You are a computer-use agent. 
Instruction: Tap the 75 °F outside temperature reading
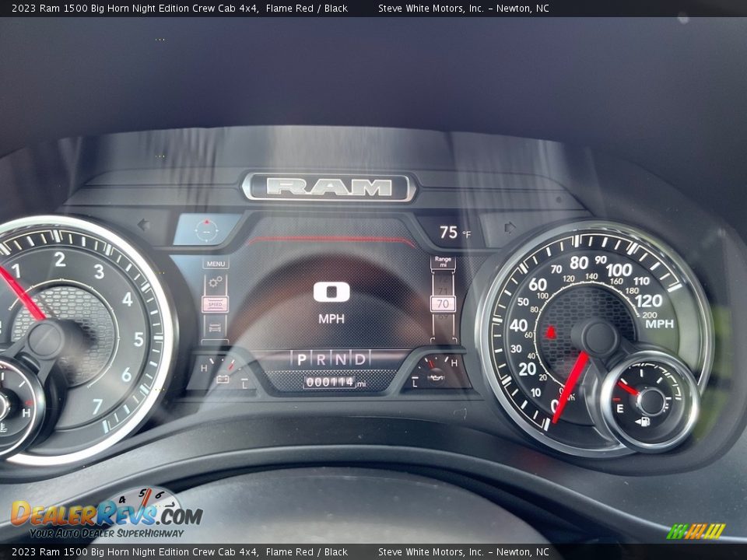point(454,233)
